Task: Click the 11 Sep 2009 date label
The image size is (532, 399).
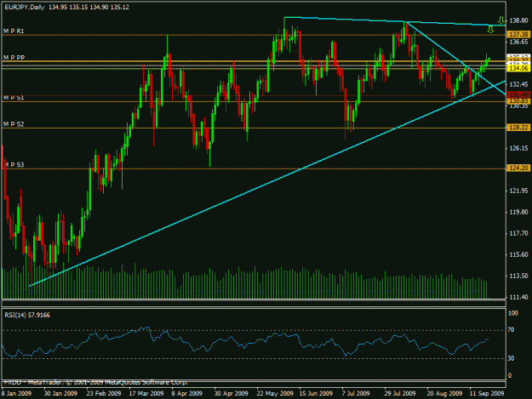Action: [x=487, y=393]
